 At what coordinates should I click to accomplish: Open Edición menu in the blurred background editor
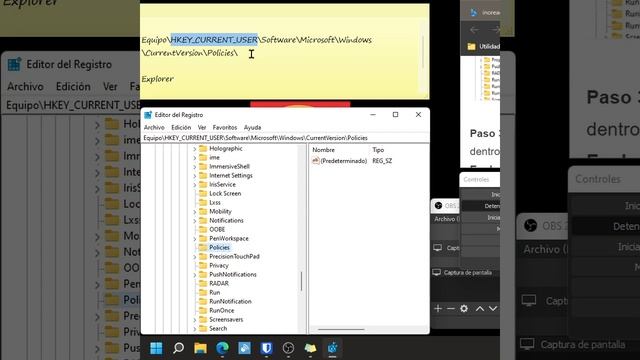73,87
